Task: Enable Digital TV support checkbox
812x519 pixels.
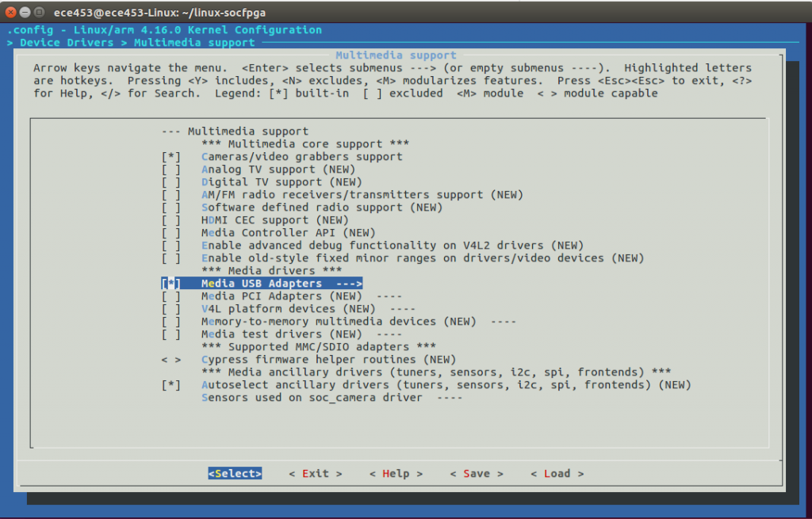Action: point(170,182)
